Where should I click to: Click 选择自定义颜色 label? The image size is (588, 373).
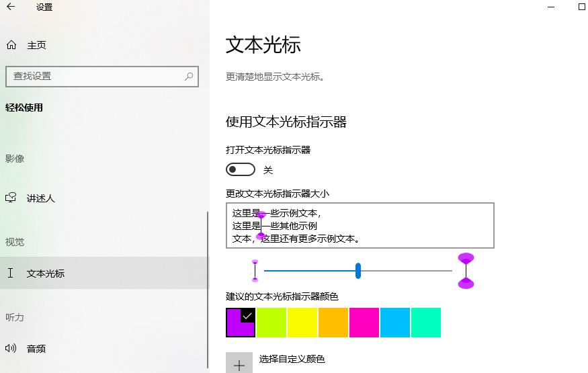(292, 359)
